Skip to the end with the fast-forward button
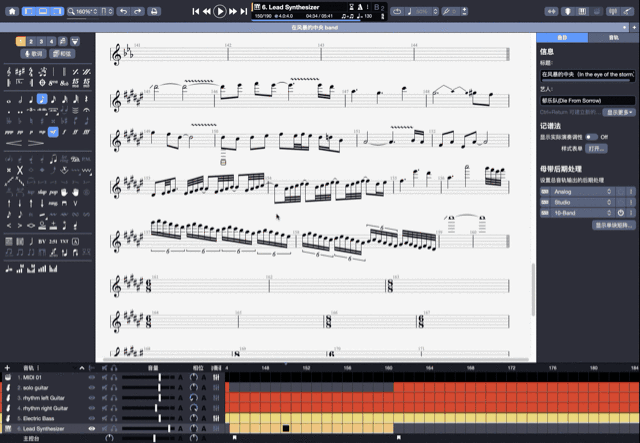This screenshot has height=443, width=640. coord(244,11)
